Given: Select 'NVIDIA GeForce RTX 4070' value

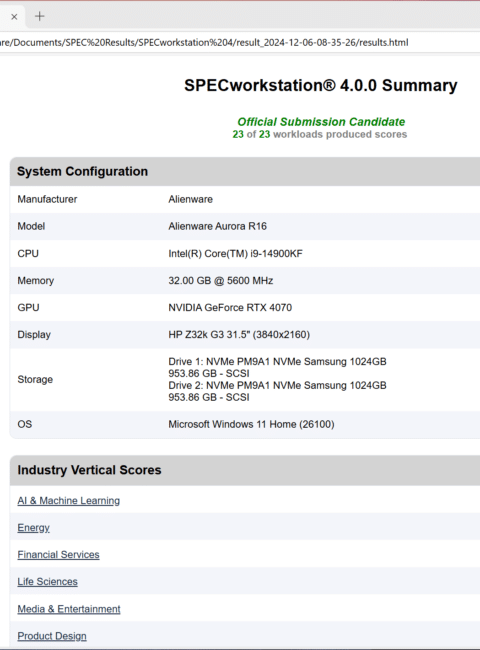Looking at the screenshot, I should pos(230,307).
